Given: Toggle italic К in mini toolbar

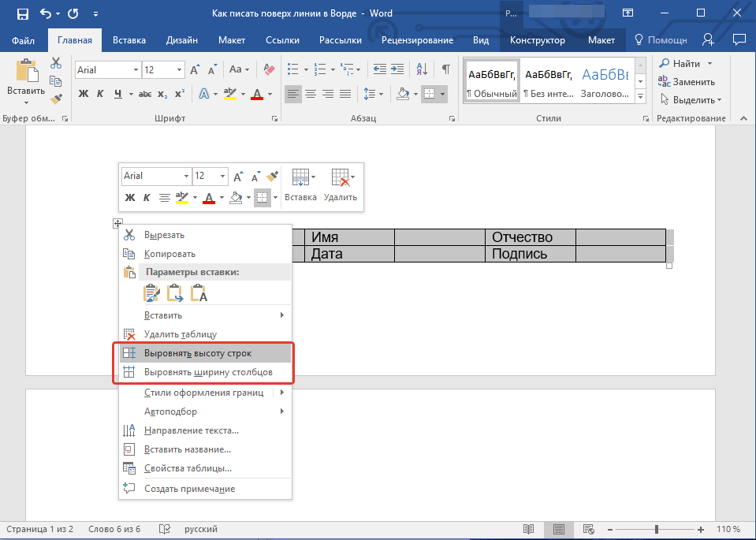Looking at the screenshot, I should (147, 197).
